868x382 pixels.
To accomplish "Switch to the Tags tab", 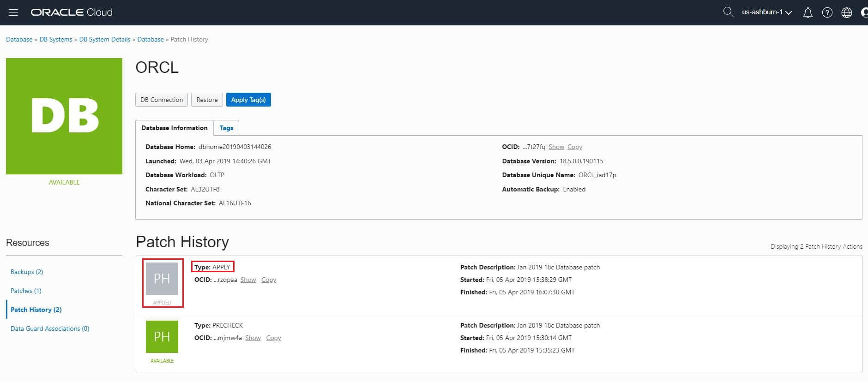I will pos(226,128).
